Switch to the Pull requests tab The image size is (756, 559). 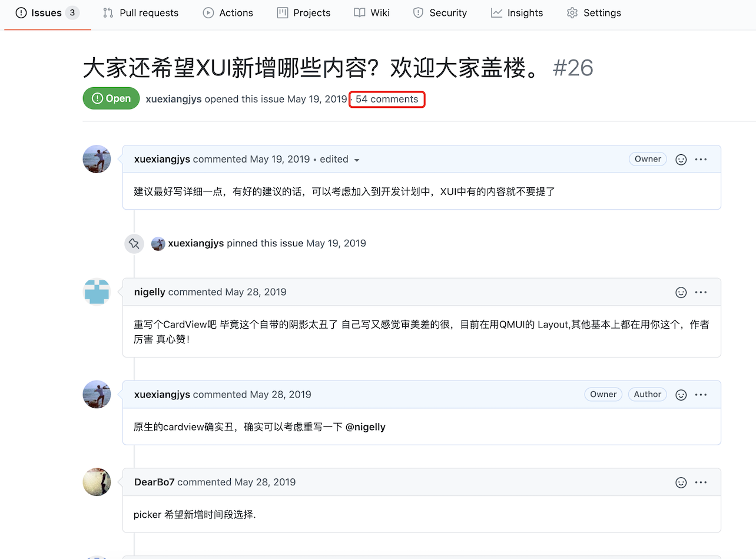pos(141,13)
